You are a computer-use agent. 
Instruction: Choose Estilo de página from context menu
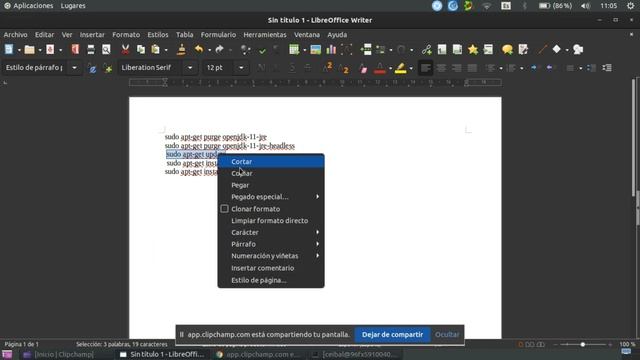[x=271, y=280]
